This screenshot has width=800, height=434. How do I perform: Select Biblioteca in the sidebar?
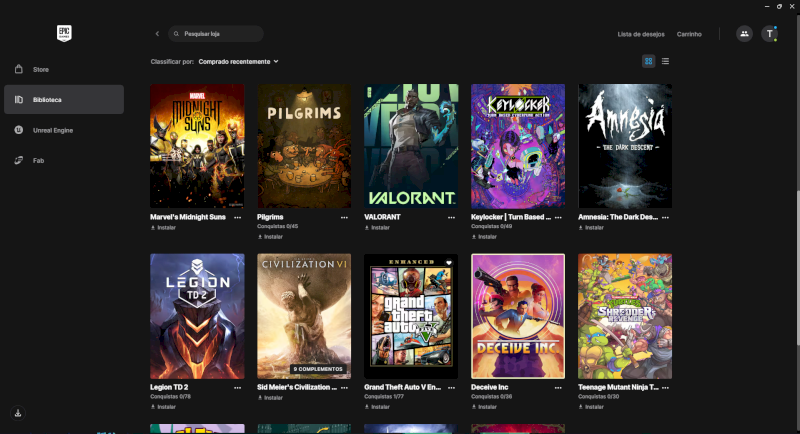pos(64,99)
